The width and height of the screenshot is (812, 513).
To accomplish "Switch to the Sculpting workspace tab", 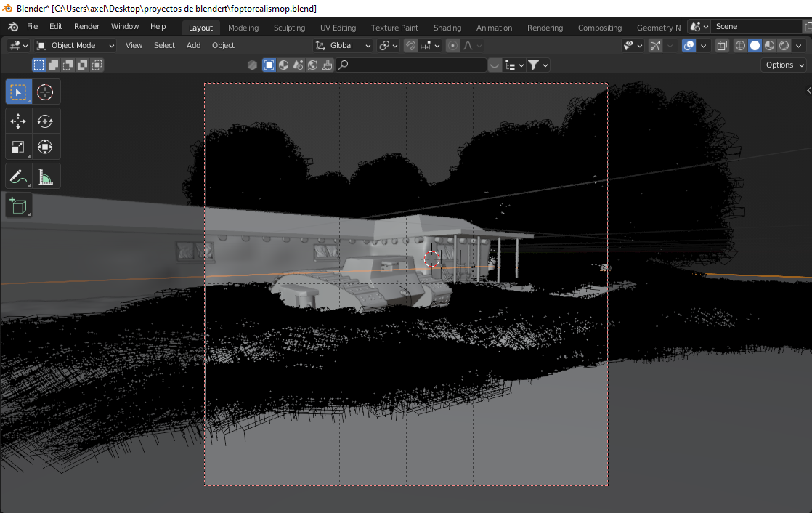I will pyautogui.click(x=290, y=28).
